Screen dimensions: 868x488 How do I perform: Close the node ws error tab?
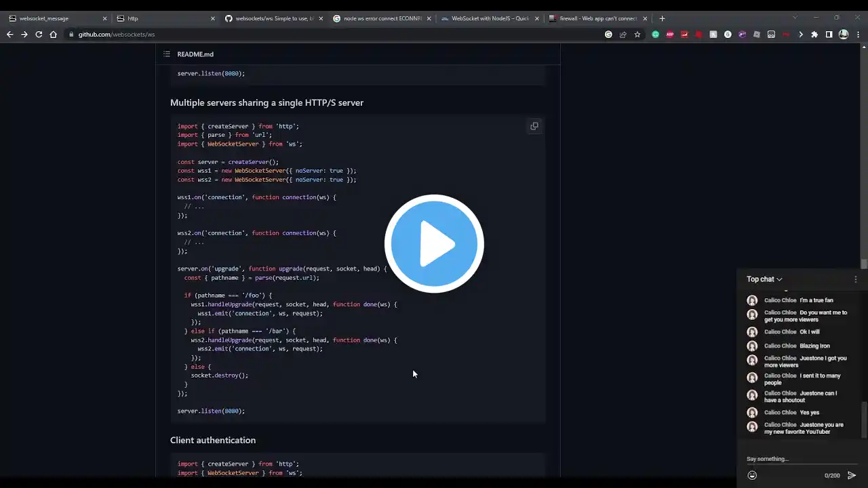click(x=429, y=18)
